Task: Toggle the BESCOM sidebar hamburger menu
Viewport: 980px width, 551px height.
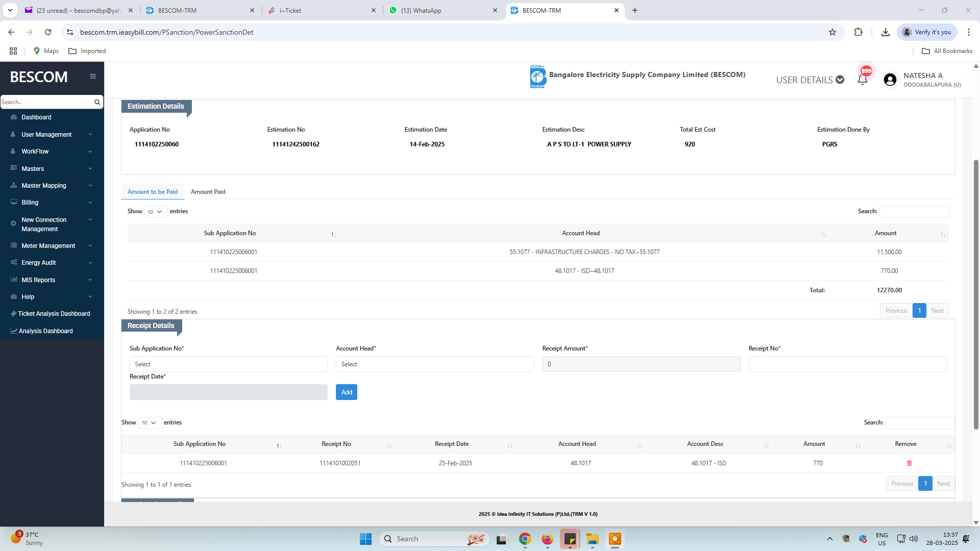Action: tap(93, 77)
